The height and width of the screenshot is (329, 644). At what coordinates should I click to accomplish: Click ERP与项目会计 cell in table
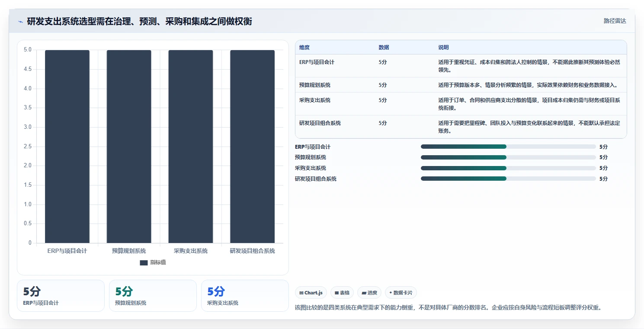[317, 62]
